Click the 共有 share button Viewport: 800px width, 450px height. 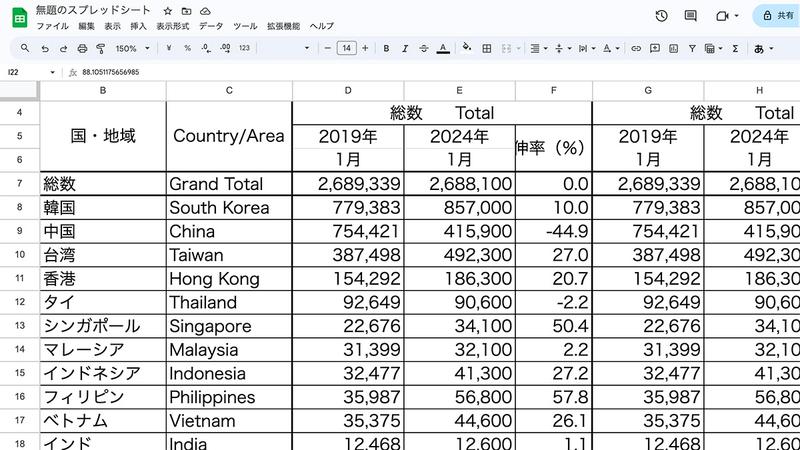(x=779, y=16)
